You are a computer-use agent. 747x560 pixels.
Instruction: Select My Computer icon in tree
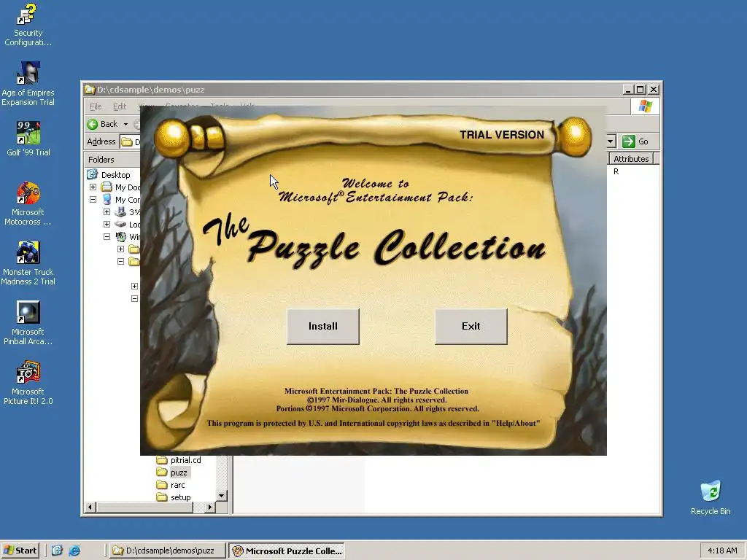[x=107, y=200]
